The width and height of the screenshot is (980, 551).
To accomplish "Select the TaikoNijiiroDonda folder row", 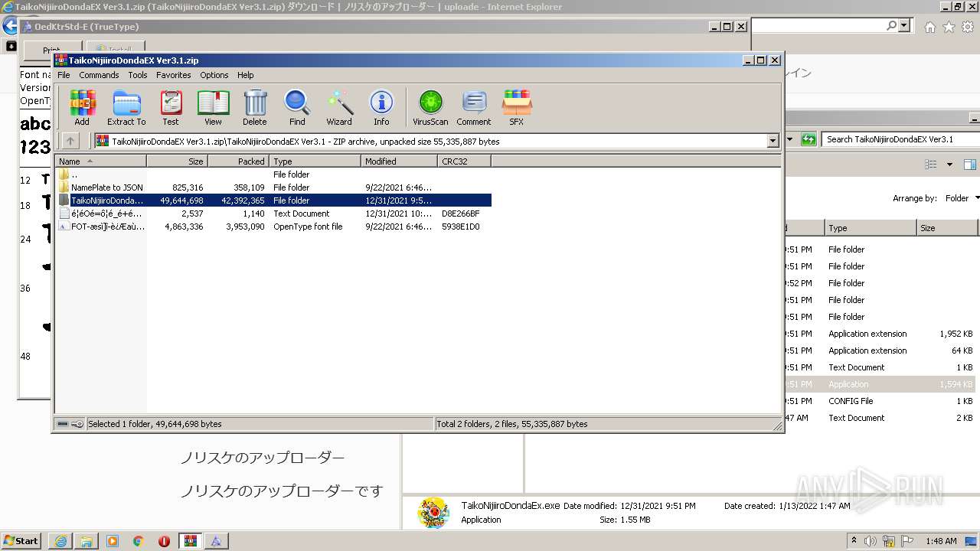I will (273, 201).
